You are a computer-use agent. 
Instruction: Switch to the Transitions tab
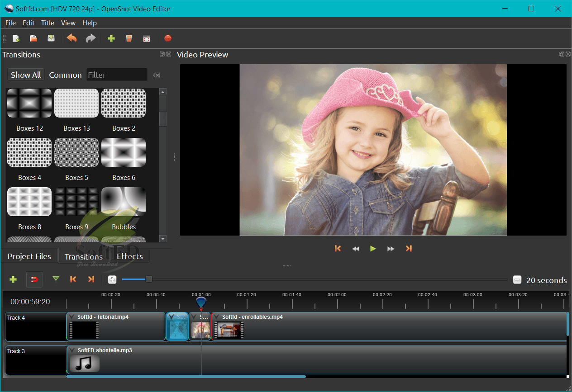[84, 256]
